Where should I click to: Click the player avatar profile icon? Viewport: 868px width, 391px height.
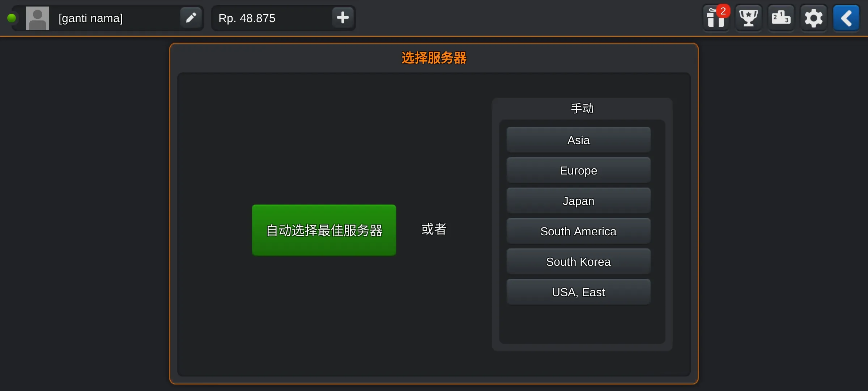click(x=37, y=18)
